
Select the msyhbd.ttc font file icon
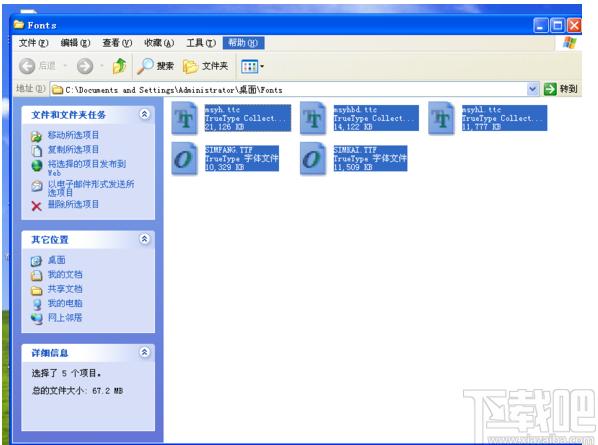coord(313,119)
